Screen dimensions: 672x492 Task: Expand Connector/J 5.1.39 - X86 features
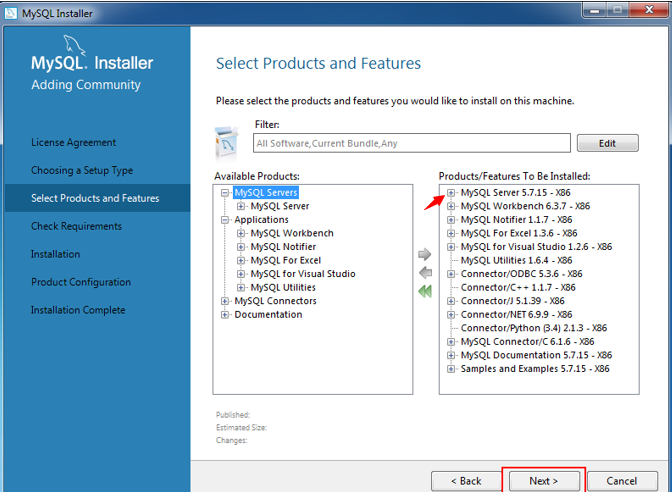click(x=450, y=301)
